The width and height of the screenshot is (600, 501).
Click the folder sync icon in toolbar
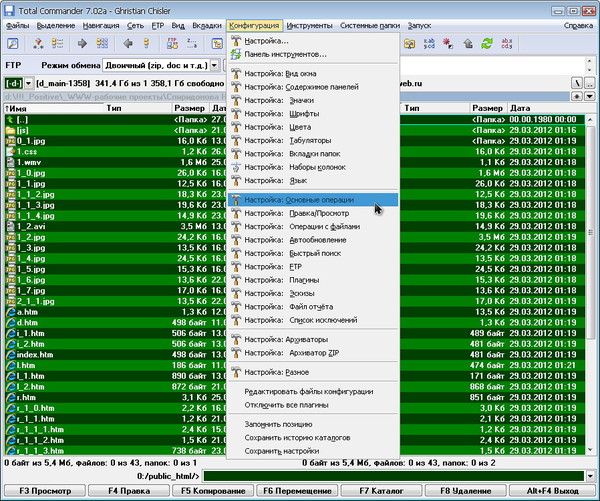(409, 44)
